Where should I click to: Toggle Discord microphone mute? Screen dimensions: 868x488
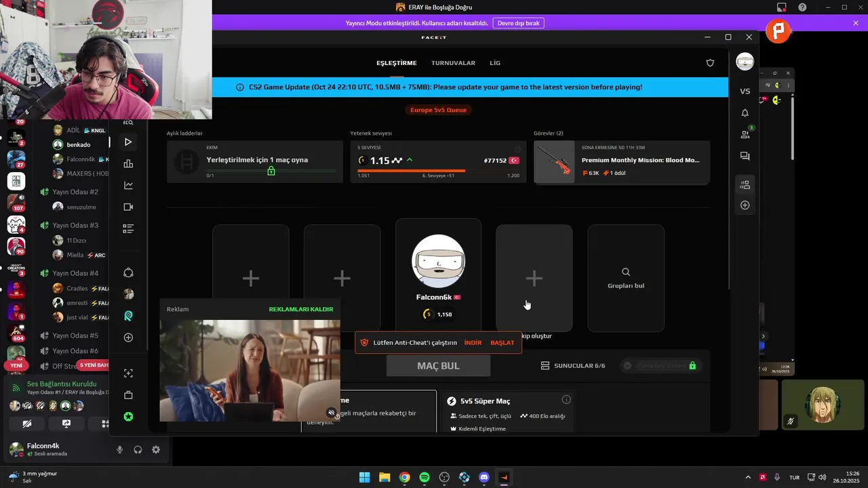(x=120, y=449)
